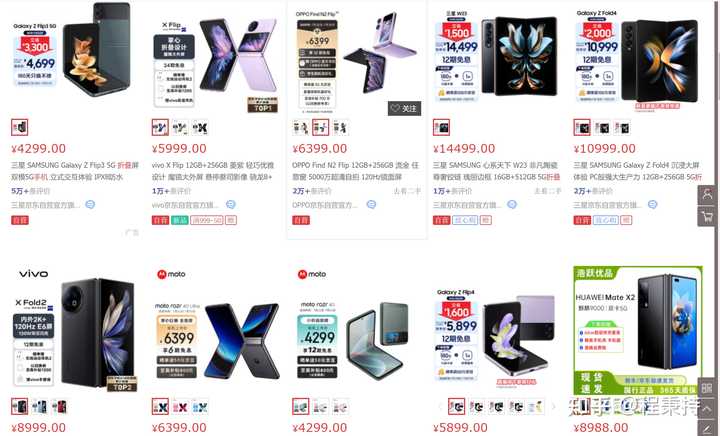Click the QR code icon in right sidebar
The height and width of the screenshot is (436, 720).
click(708, 388)
